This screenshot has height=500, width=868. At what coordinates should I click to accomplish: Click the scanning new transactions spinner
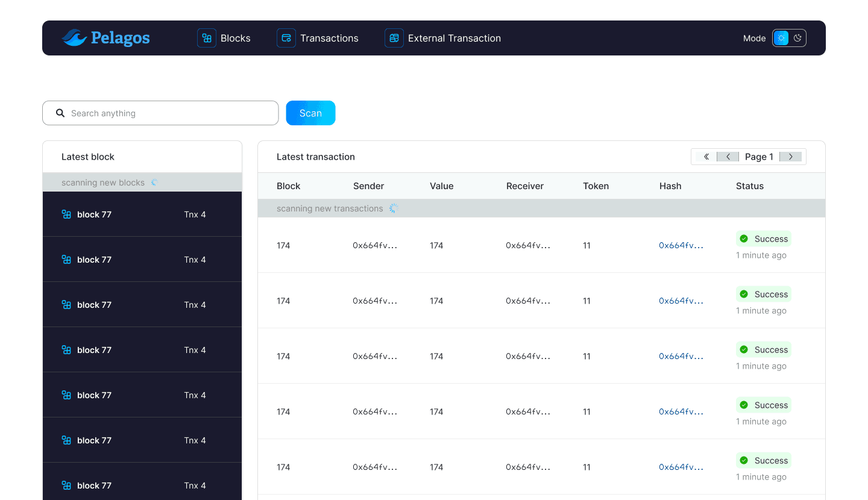394,208
